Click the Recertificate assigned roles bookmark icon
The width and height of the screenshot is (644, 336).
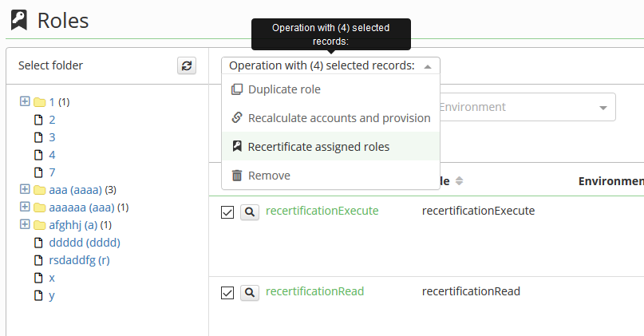point(237,146)
